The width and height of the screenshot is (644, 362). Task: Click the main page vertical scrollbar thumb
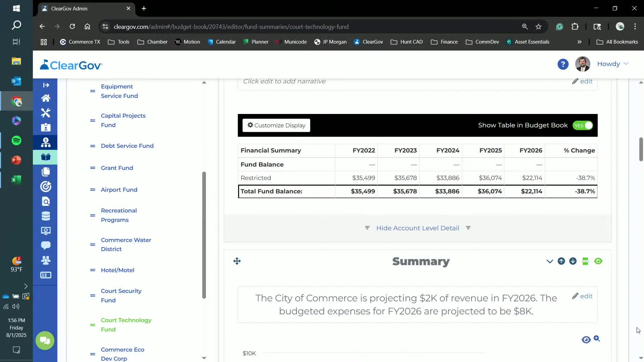641,149
